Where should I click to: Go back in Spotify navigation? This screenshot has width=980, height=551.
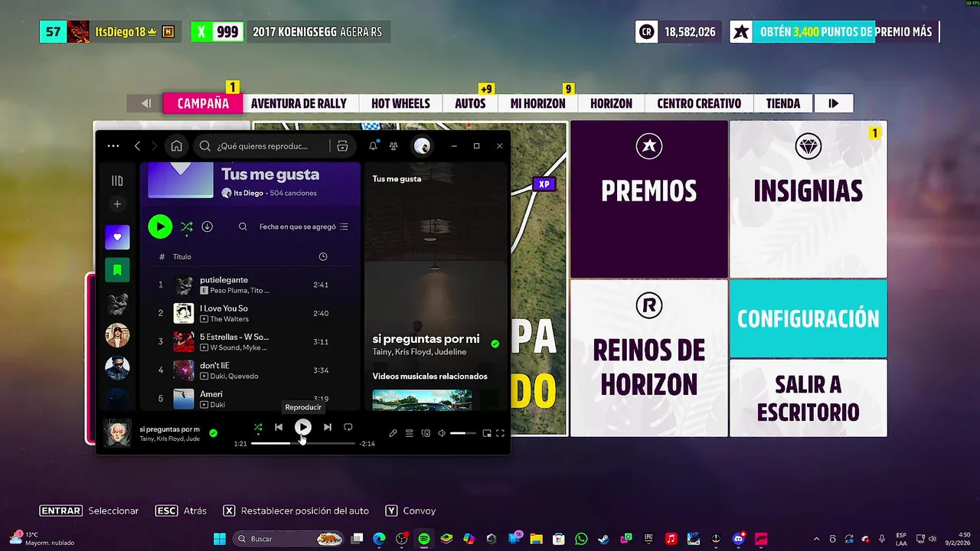(137, 146)
